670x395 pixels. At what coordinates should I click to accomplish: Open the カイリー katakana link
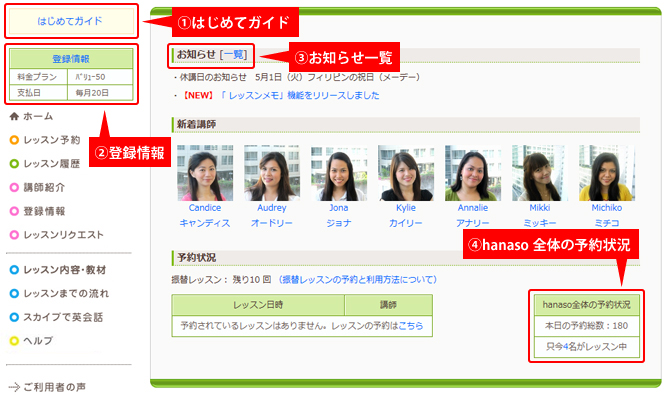[x=406, y=223]
